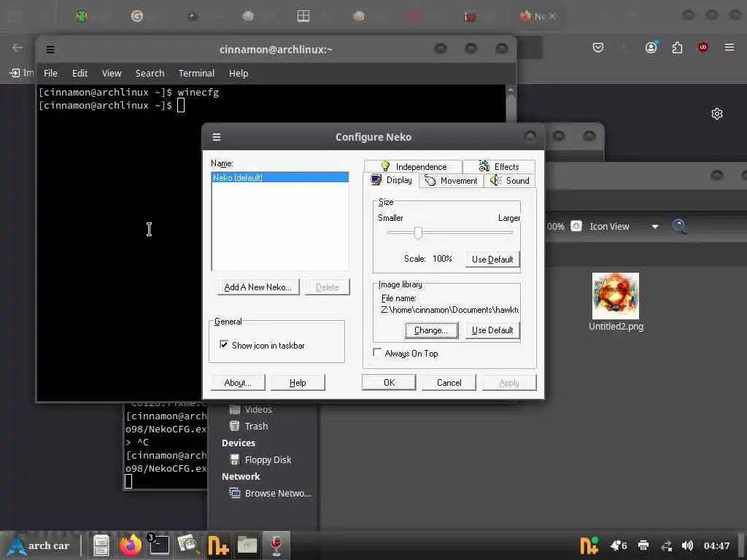Click the terminal scrollbar up arrow
The image size is (747, 560).
tap(510, 90)
